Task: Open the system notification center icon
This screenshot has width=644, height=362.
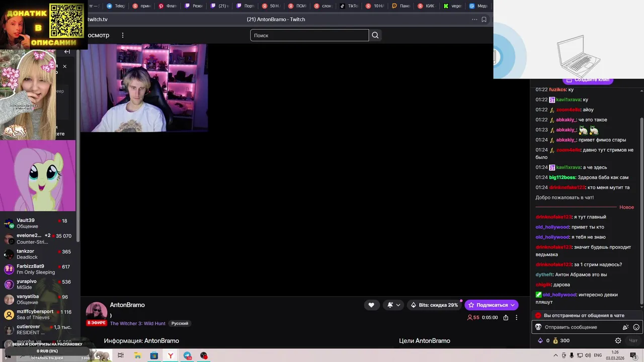Action: pos(633,355)
